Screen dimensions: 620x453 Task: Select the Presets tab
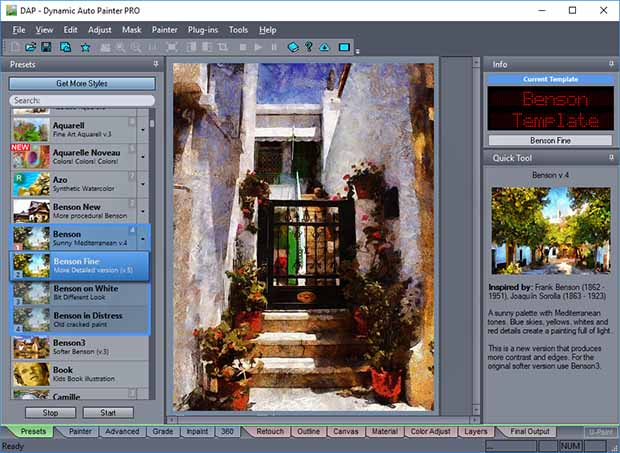[33, 432]
